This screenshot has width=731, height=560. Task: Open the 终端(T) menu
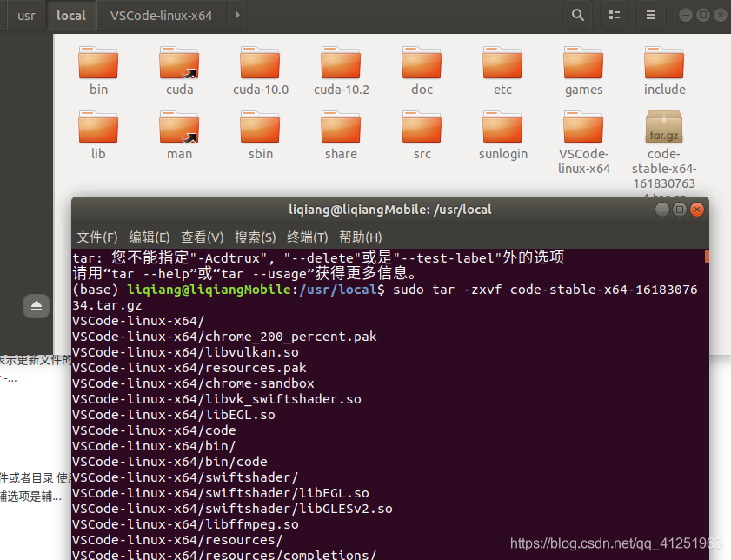(x=307, y=237)
